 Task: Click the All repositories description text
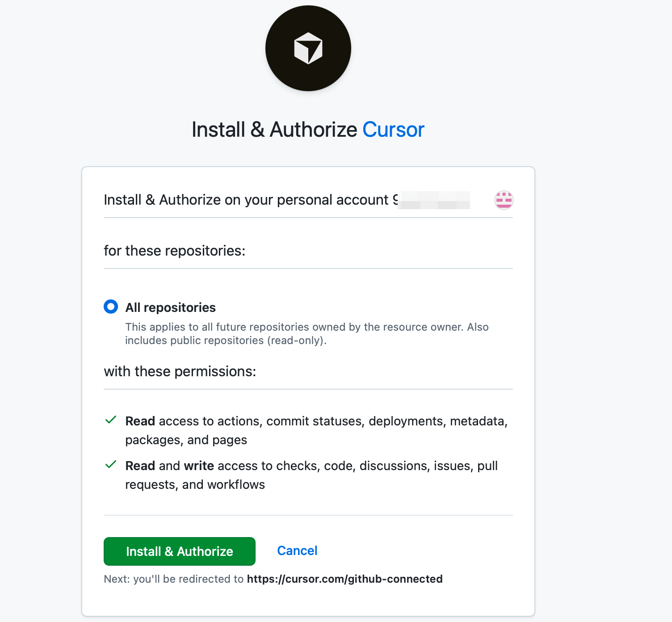pyautogui.click(x=307, y=334)
